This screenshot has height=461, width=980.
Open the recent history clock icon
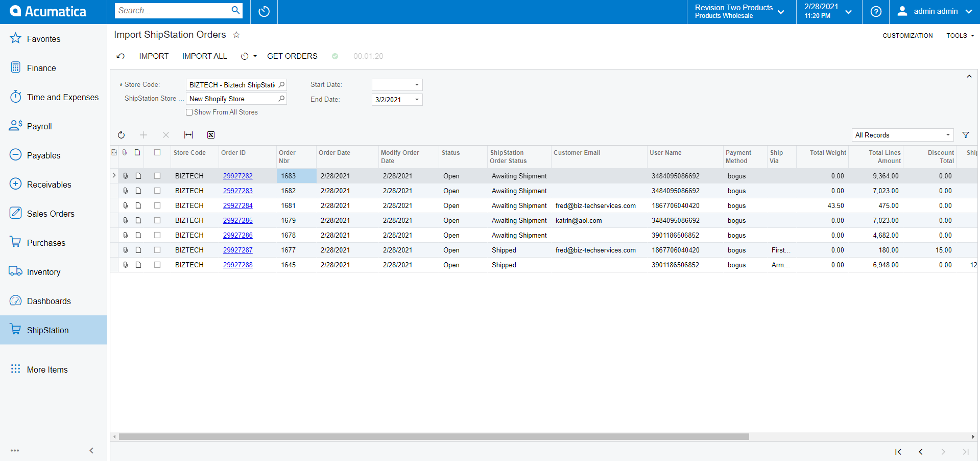tap(264, 11)
